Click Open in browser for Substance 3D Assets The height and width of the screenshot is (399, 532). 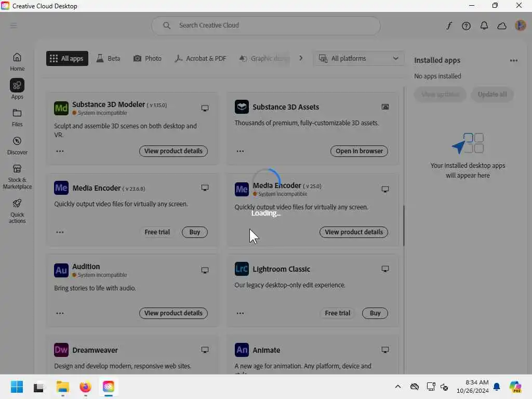[x=360, y=151]
